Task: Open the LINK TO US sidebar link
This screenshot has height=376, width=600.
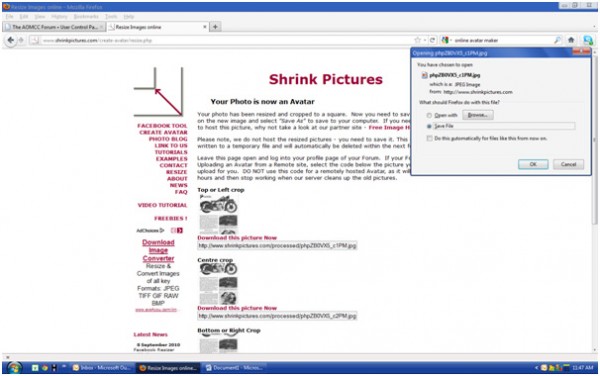Action: [171, 145]
